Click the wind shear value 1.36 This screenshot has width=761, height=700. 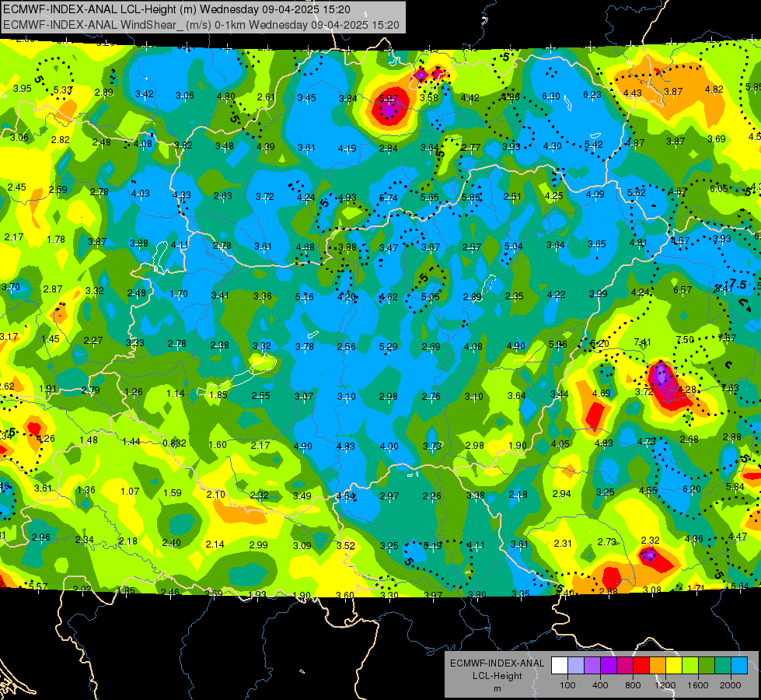pyautogui.click(x=86, y=490)
